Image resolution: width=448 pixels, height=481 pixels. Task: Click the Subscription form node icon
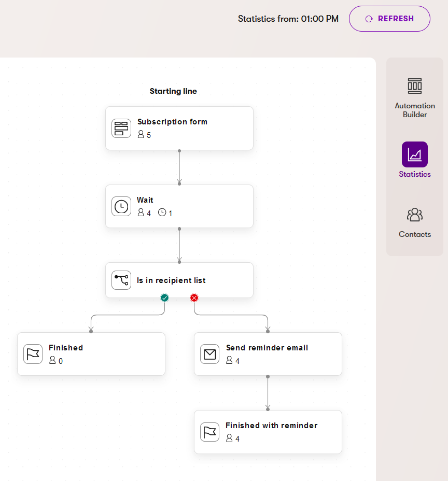pyautogui.click(x=121, y=129)
